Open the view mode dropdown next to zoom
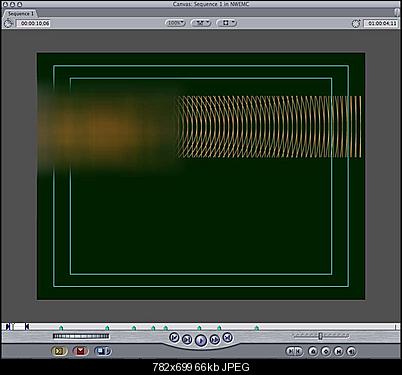 pyautogui.click(x=201, y=23)
